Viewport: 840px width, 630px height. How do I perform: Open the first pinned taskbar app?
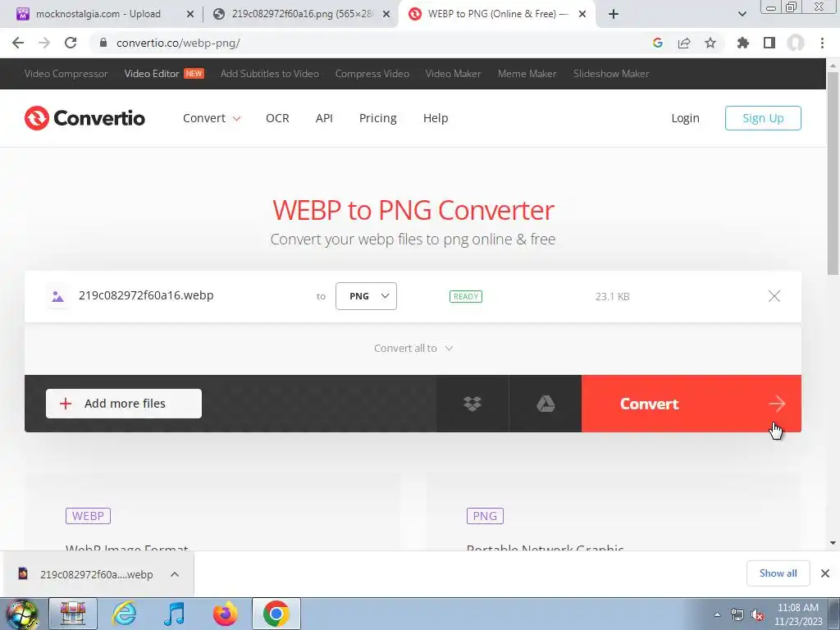[x=73, y=614]
